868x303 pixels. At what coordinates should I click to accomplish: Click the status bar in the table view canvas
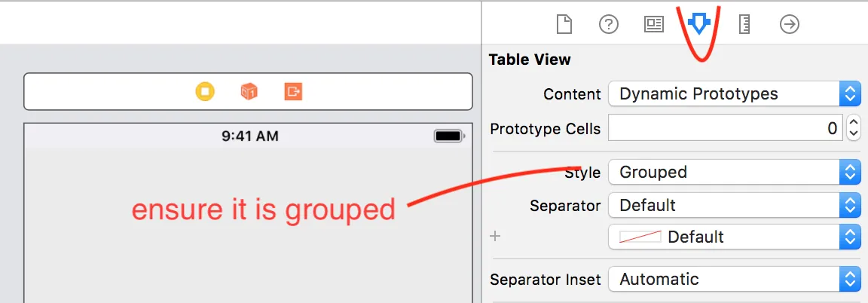tap(249, 136)
